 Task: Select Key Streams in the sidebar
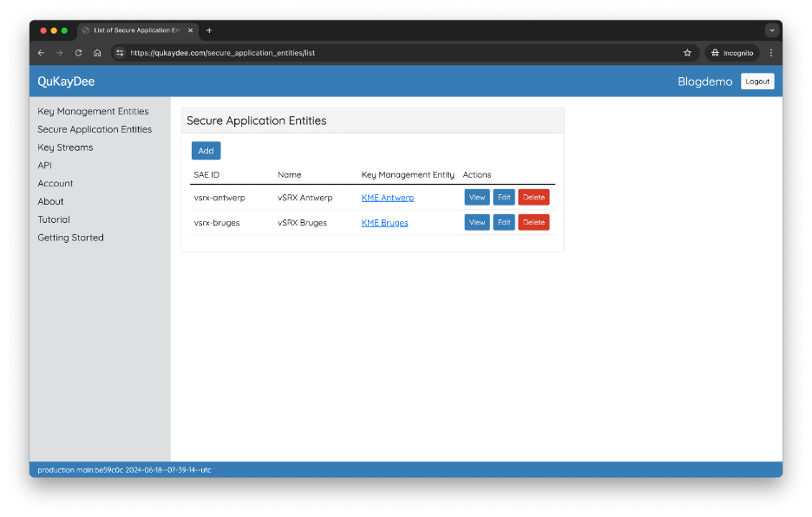[65, 147]
